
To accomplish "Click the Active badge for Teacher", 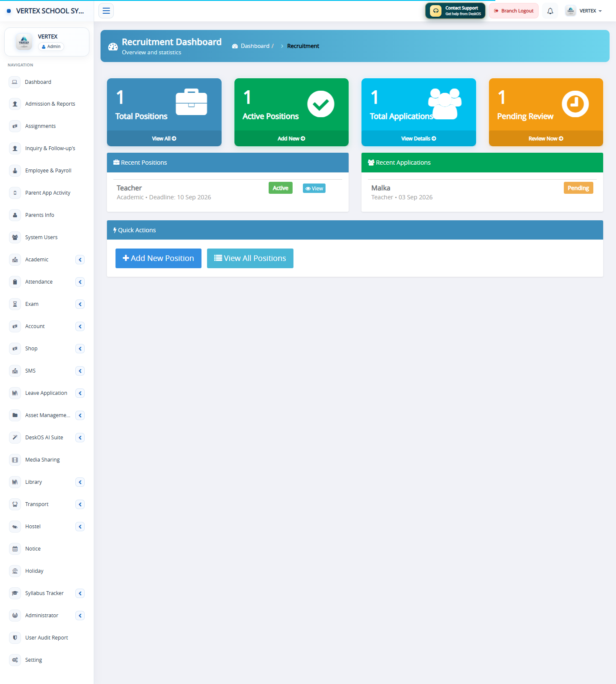I will [281, 188].
